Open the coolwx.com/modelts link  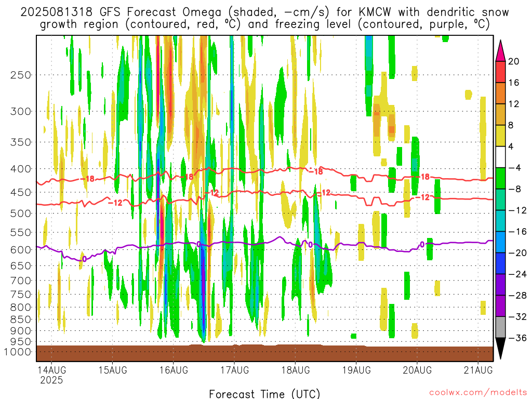click(x=478, y=393)
